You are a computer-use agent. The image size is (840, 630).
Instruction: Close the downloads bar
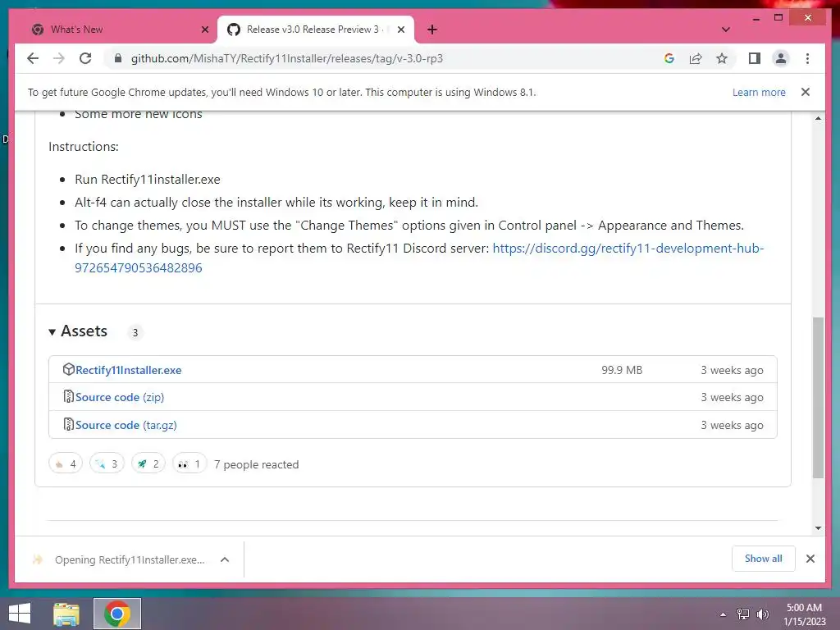tap(810, 559)
